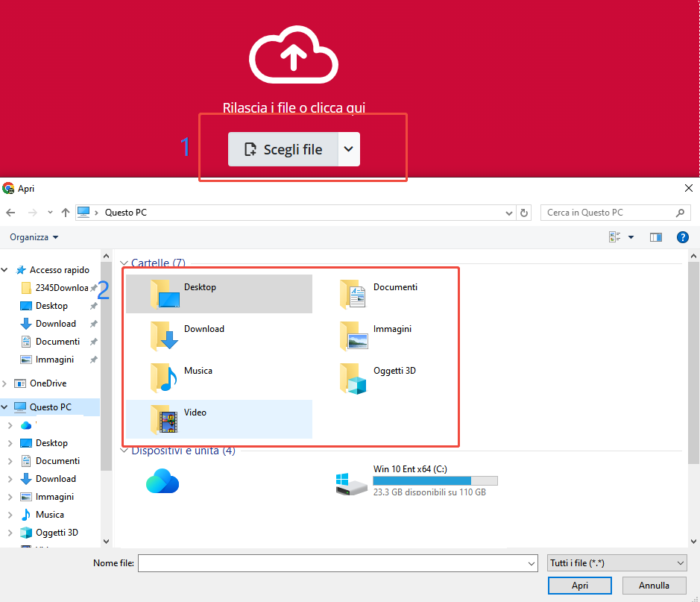Open the help question mark
The height and width of the screenshot is (602, 700).
pyautogui.click(x=683, y=237)
